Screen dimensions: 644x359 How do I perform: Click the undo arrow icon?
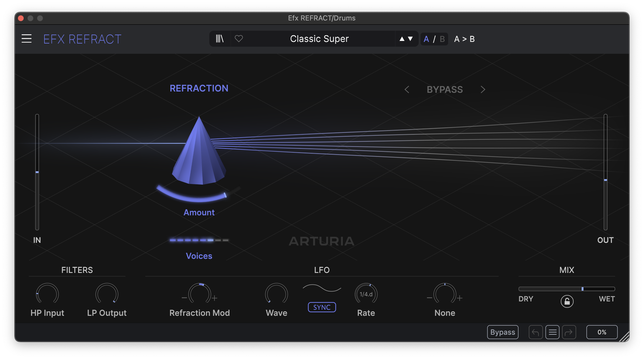(x=535, y=332)
